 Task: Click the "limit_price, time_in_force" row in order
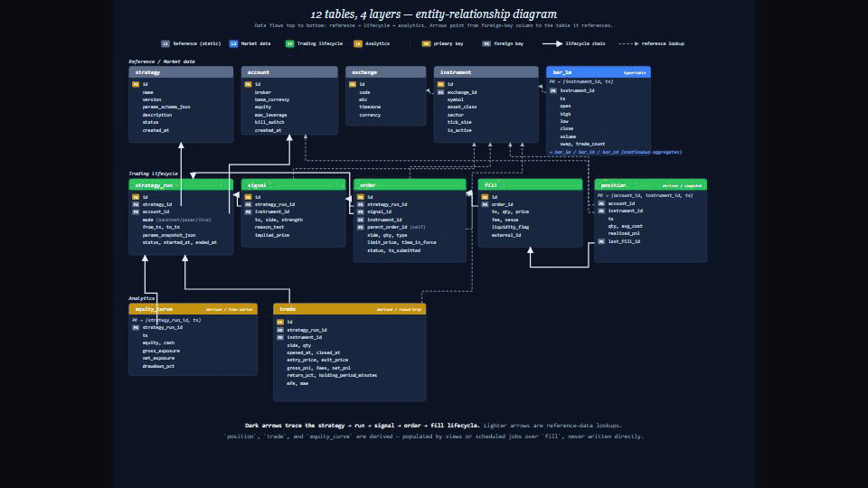point(401,243)
